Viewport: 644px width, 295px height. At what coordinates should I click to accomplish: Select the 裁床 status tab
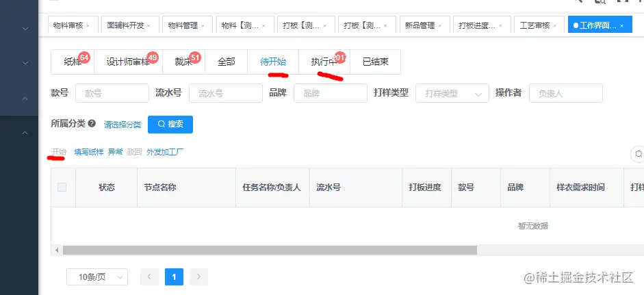pyautogui.click(x=183, y=62)
